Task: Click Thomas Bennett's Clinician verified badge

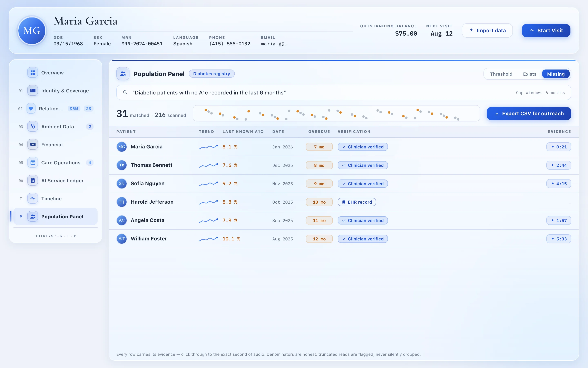Action: coord(363,165)
